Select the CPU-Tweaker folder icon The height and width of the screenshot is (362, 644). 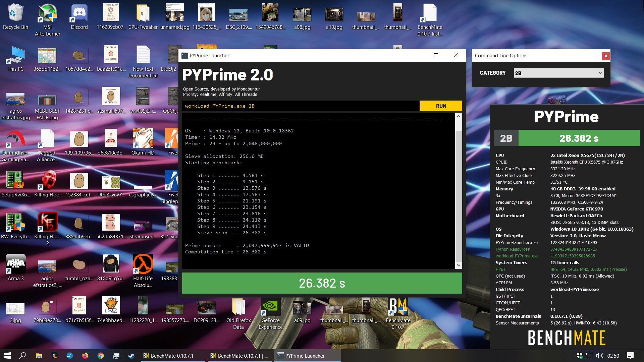point(143,17)
